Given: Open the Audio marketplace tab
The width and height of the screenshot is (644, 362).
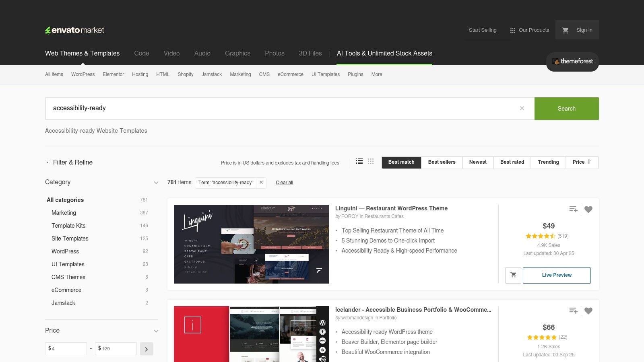Looking at the screenshot, I should tap(202, 53).
